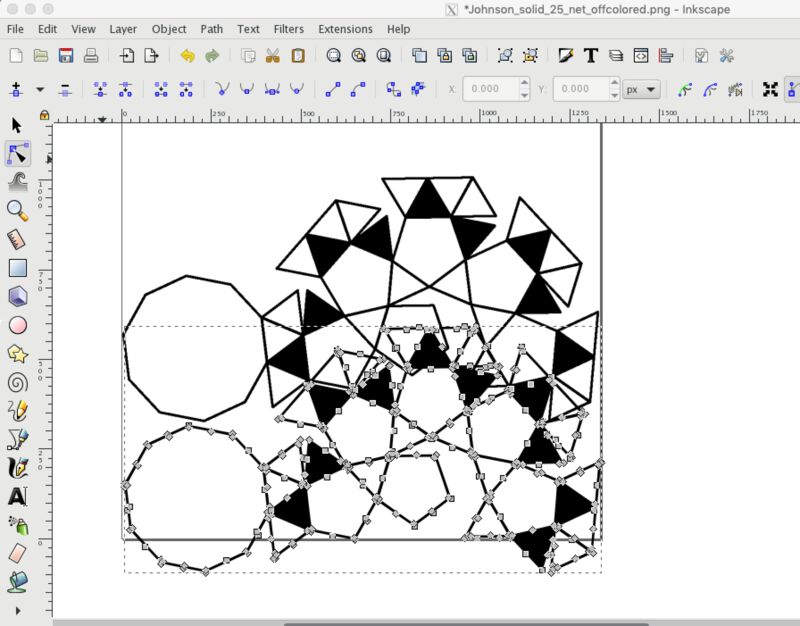This screenshot has height=626, width=800.
Task: Expand the toolbox overflow arrow
Action: coord(18,610)
